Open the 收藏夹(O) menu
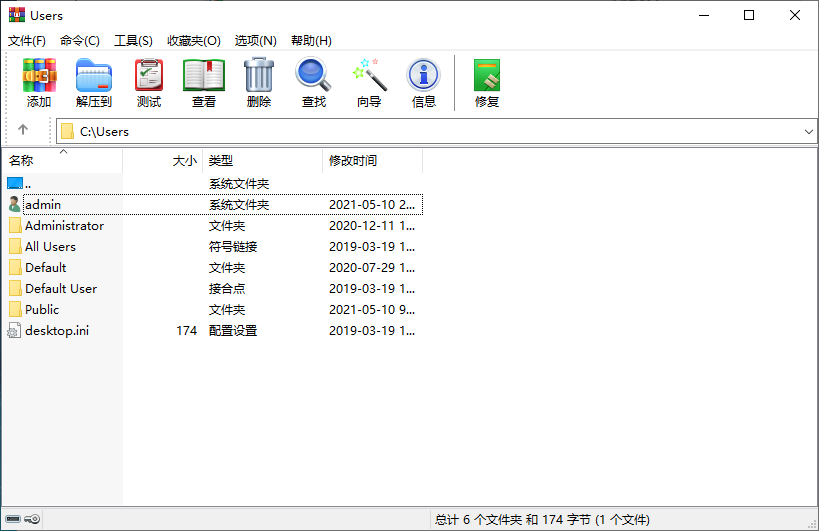This screenshot has height=531, width=819. point(194,41)
